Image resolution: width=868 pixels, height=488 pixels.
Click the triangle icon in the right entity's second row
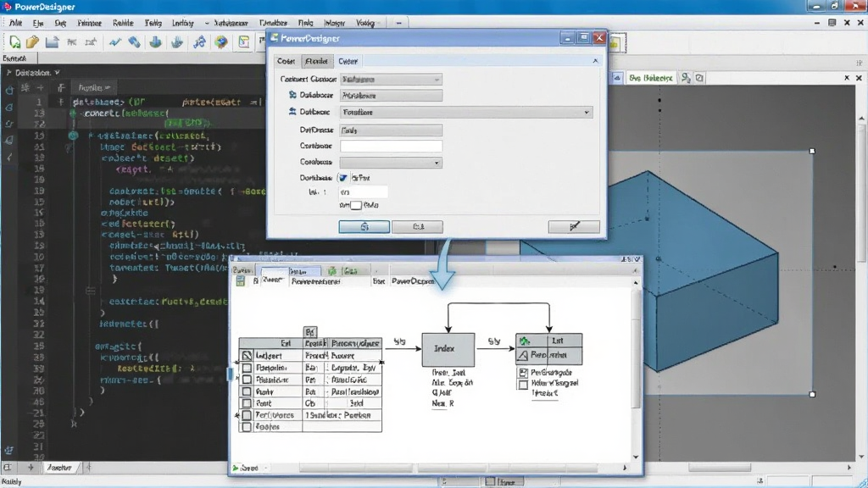[x=522, y=355]
